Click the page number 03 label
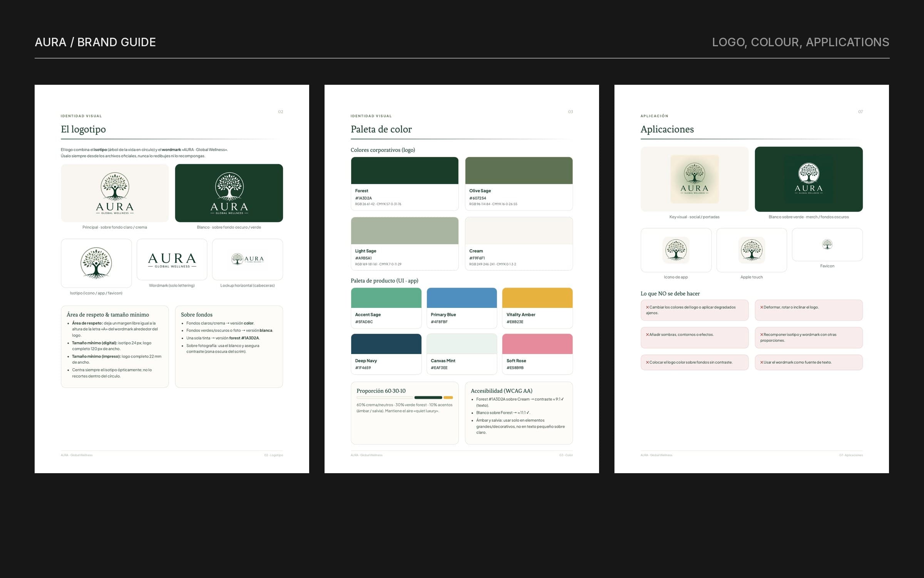 pyautogui.click(x=571, y=112)
